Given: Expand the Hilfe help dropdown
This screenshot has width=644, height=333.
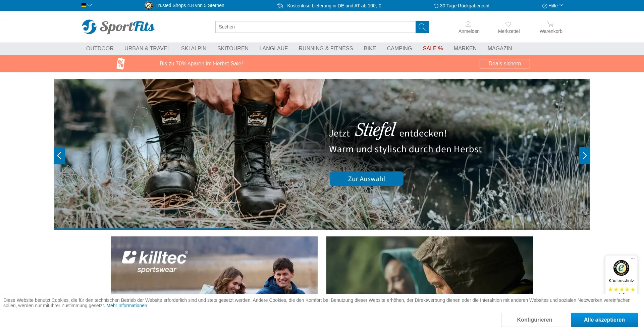Looking at the screenshot, I should pos(553,6).
